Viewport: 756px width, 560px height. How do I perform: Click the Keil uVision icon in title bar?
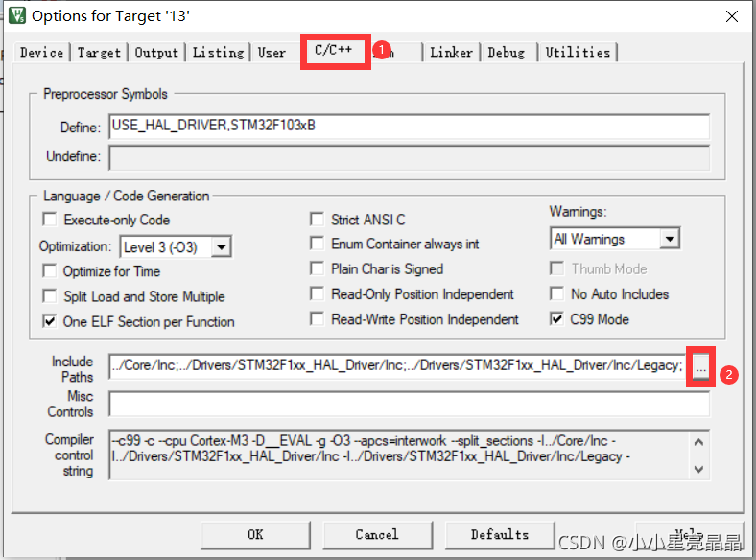pyautogui.click(x=17, y=15)
